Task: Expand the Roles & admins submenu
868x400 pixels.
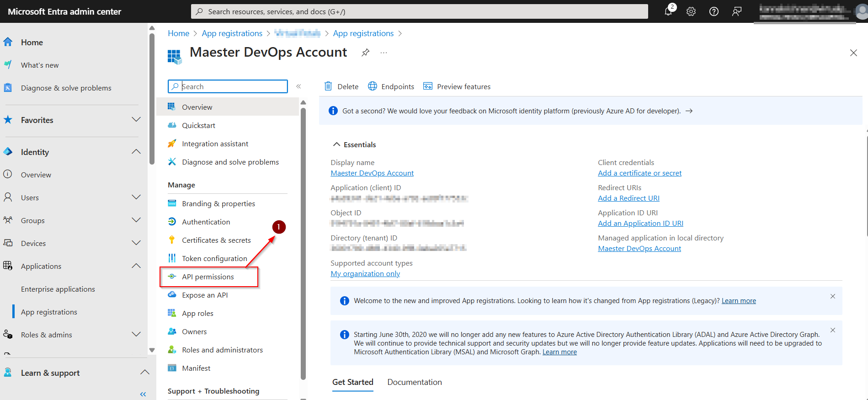Action: point(136,335)
